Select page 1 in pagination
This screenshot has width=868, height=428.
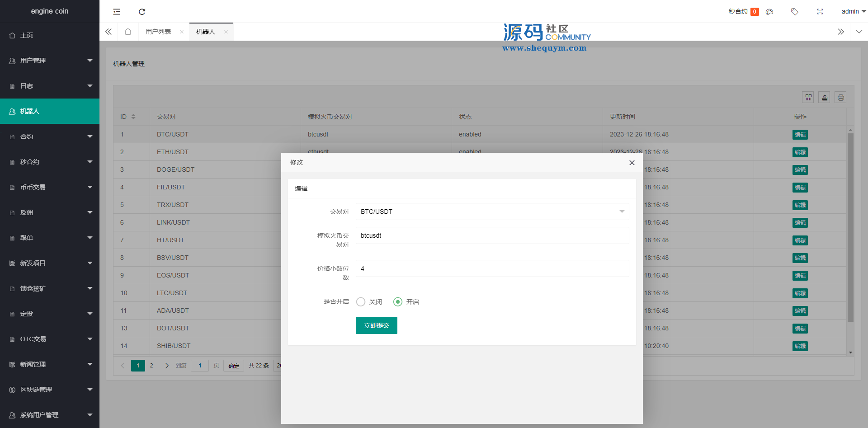pyautogui.click(x=138, y=366)
